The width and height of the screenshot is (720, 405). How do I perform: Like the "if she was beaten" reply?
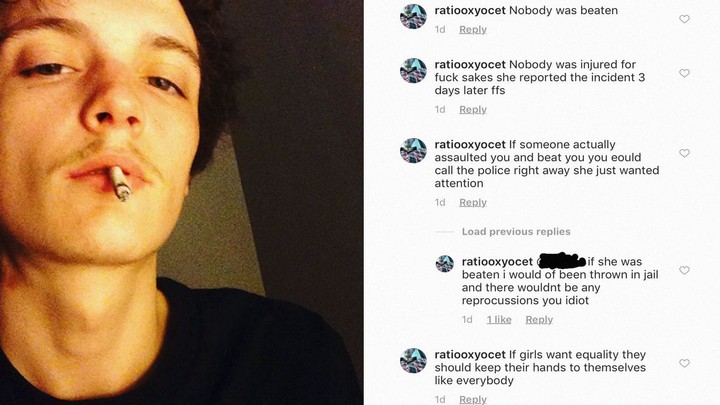(684, 270)
